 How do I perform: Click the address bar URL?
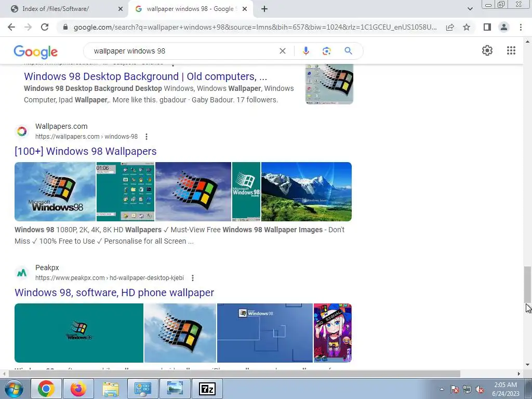(x=255, y=27)
